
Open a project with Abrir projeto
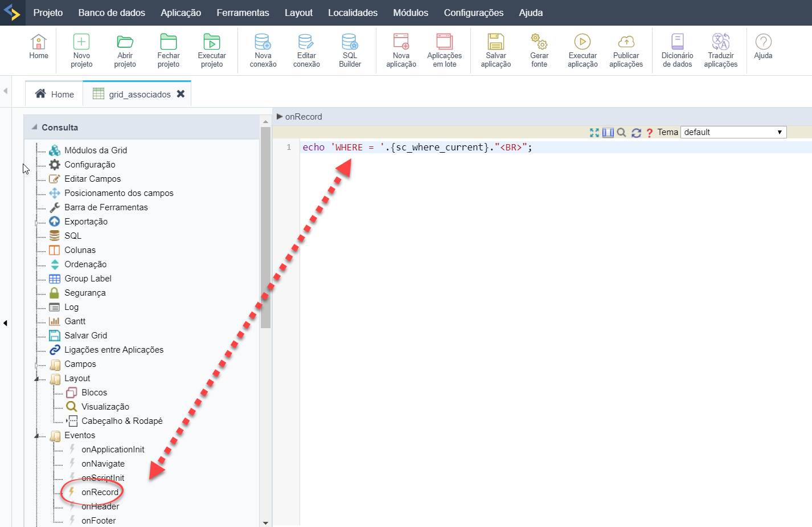[125, 51]
